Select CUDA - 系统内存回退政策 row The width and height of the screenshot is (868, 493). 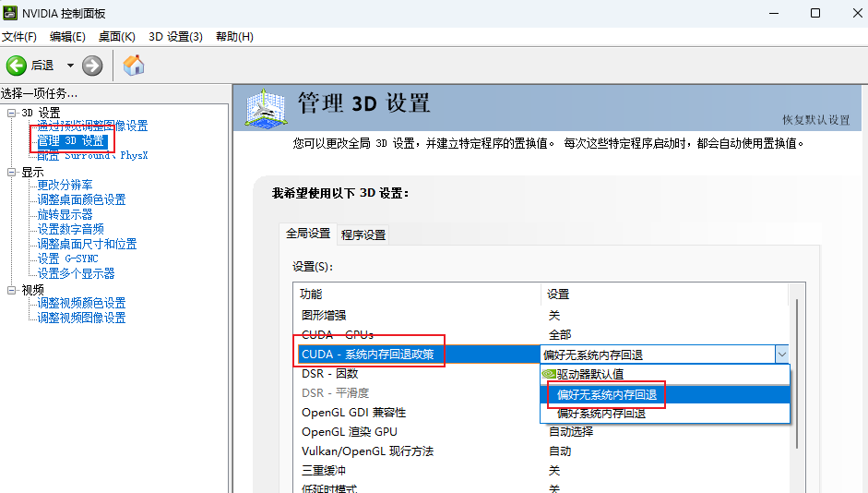417,354
